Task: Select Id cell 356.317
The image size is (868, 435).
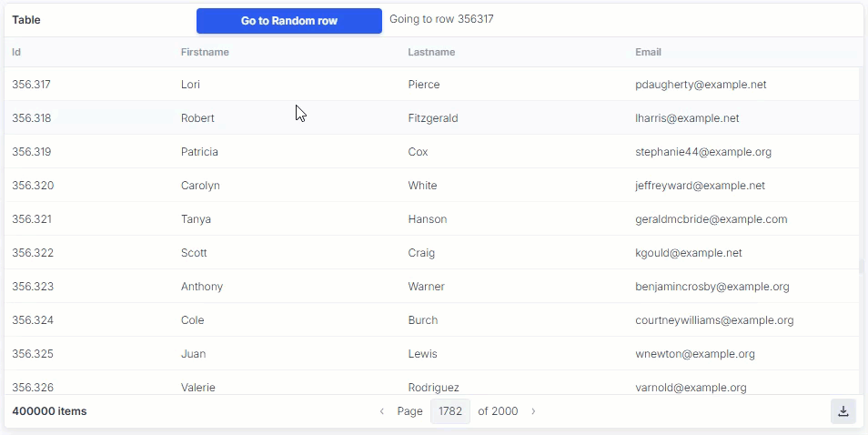Action: pyautogui.click(x=32, y=85)
